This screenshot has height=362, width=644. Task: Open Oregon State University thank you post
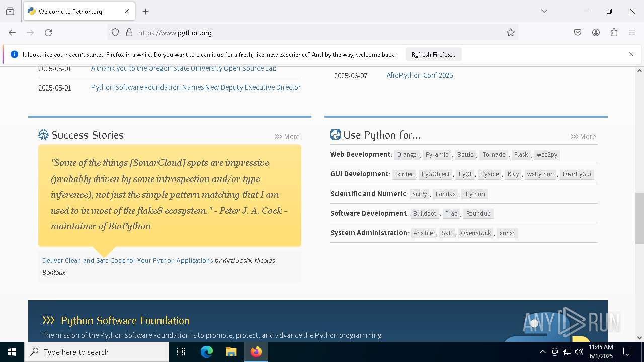pyautogui.click(x=184, y=69)
